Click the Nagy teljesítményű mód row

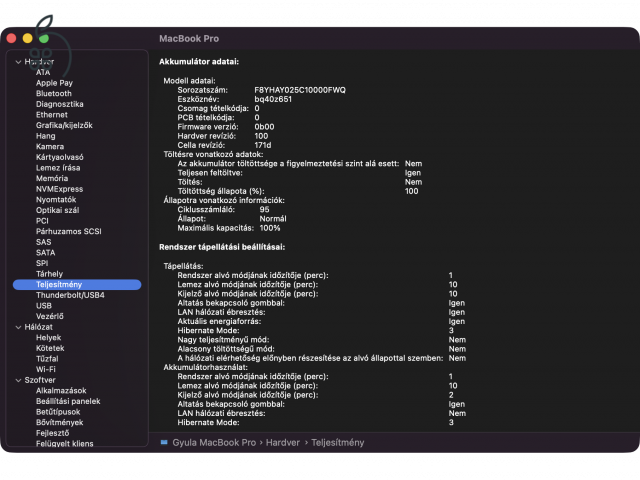pos(322,340)
